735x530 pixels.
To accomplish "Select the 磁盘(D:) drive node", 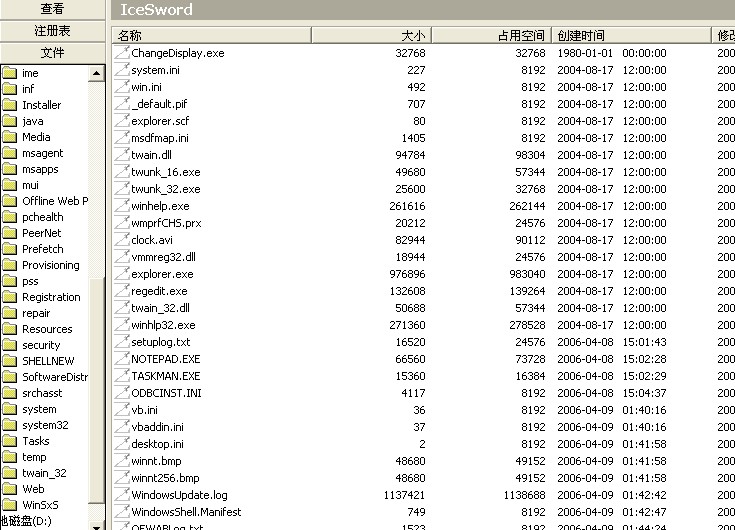I will click(26, 521).
